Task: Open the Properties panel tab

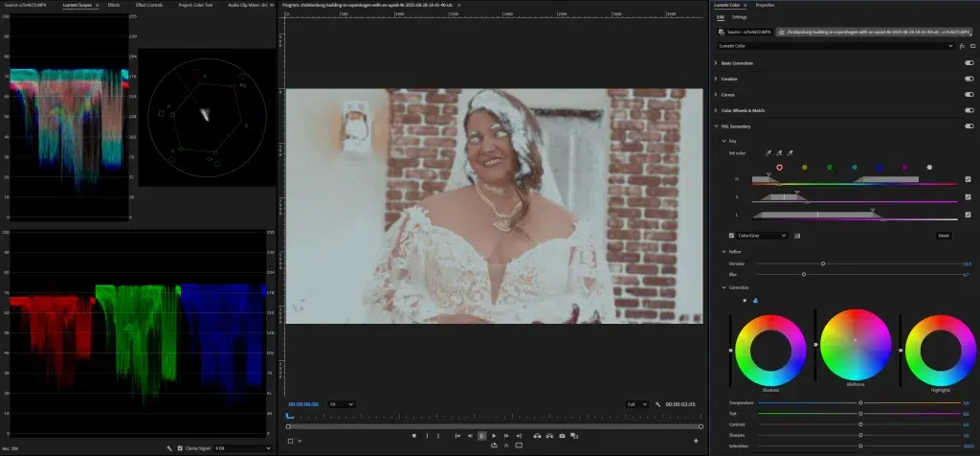Action: coord(765,5)
